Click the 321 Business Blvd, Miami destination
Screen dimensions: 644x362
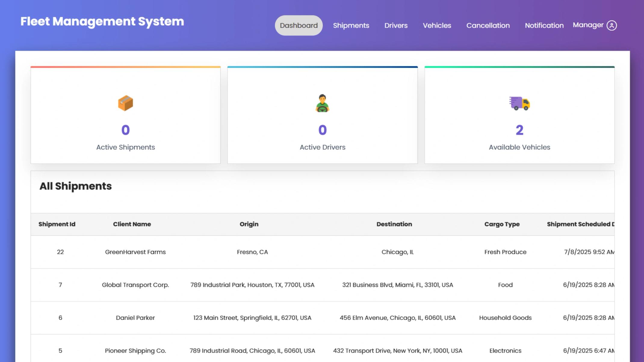tap(397, 285)
